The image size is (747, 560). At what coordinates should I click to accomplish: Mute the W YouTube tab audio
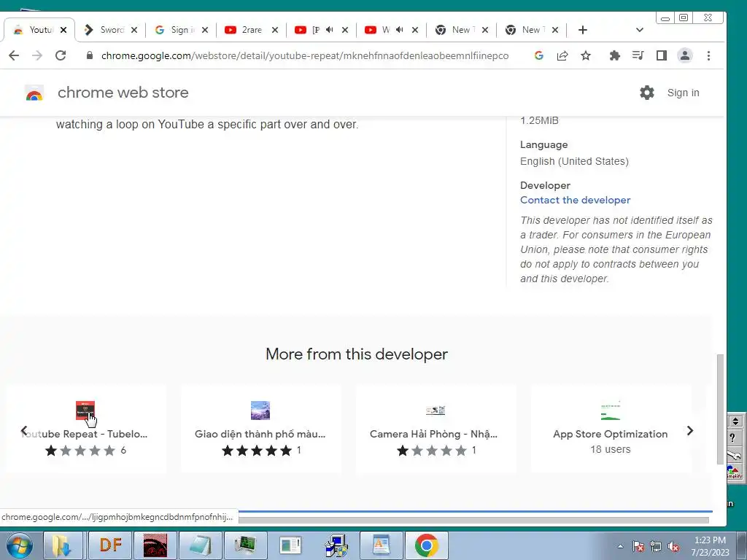coord(399,29)
